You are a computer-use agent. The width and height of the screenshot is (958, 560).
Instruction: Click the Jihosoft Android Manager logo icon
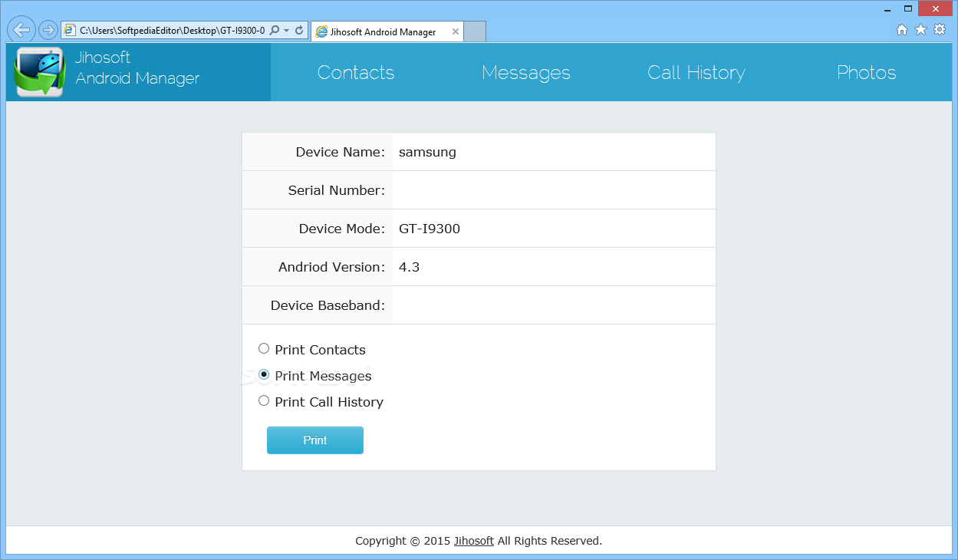[39, 72]
